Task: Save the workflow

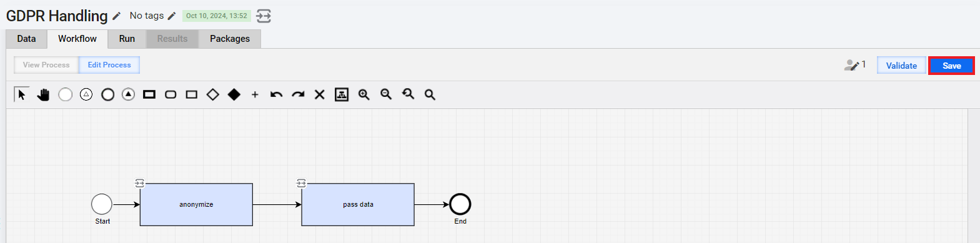Action: pyautogui.click(x=951, y=66)
